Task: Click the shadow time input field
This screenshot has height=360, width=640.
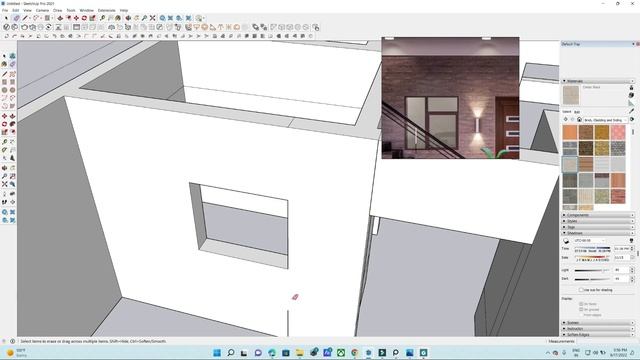Action: pyautogui.click(x=622, y=248)
